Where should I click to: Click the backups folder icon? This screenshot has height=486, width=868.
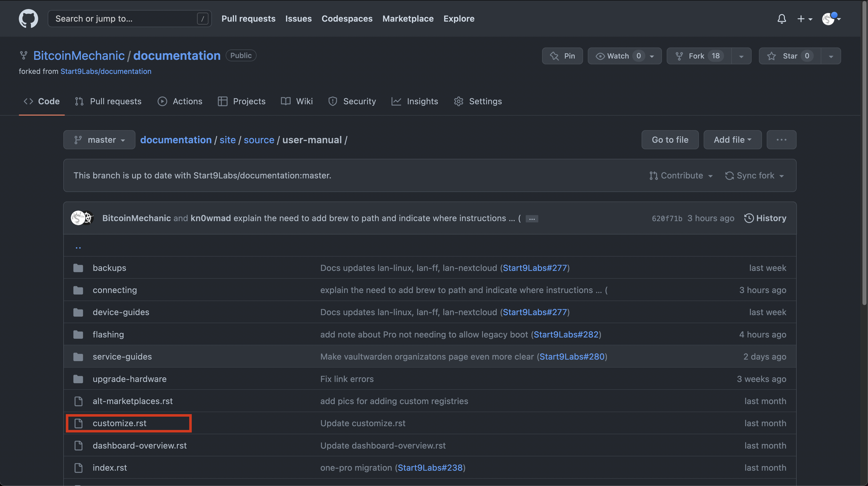pyautogui.click(x=78, y=268)
